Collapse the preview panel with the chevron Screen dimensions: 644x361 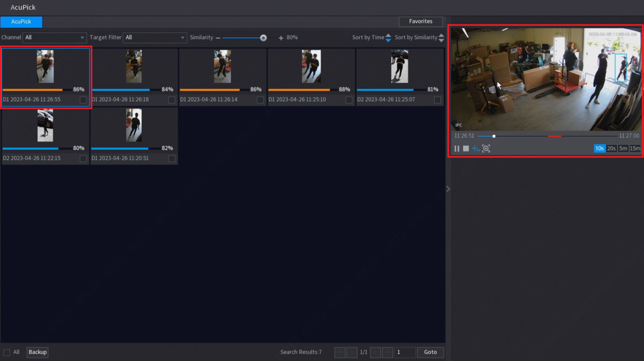448,189
